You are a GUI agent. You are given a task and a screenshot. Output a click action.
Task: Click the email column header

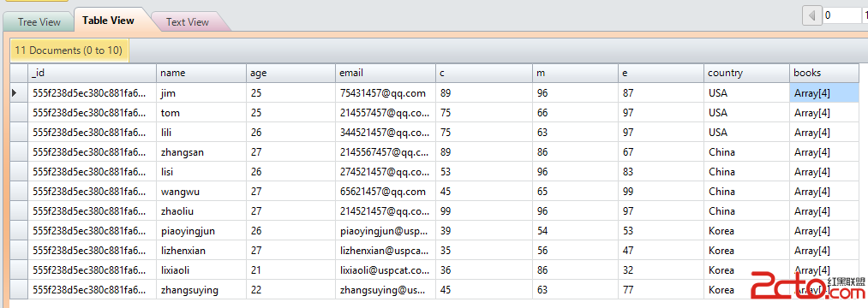386,73
